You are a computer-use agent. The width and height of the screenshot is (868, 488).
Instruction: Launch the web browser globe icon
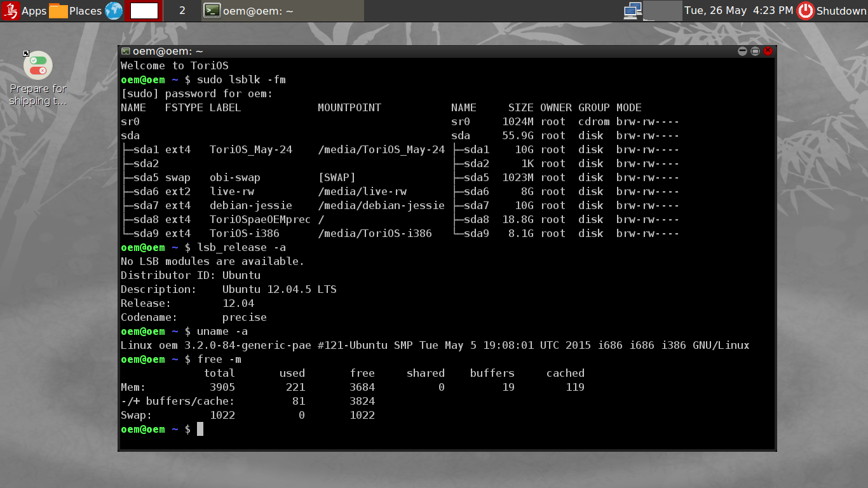coord(114,11)
